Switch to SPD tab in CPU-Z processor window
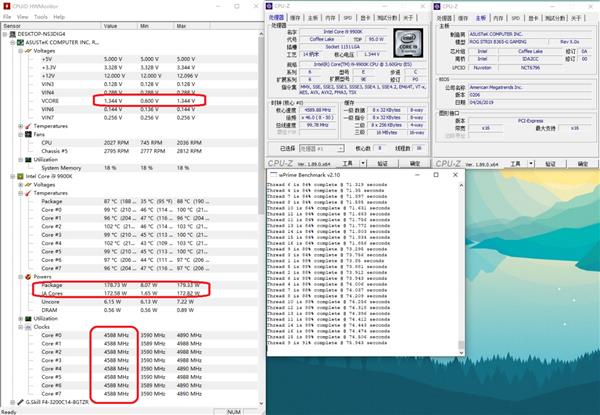 click(347, 18)
